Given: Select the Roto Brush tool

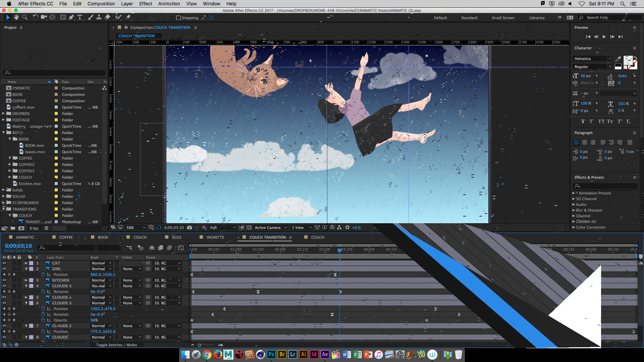Looking at the screenshot, I should click(118, 17).
